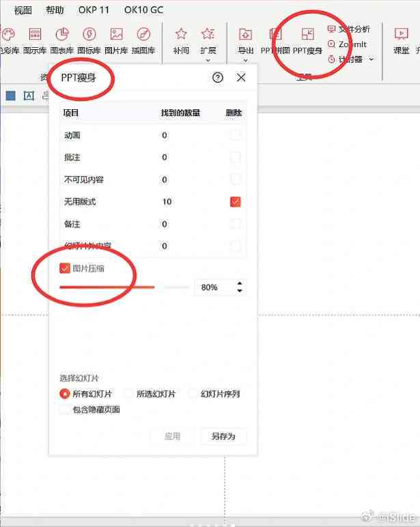The width and height of the screenshot is (420, 527).
Task: Check delete box for 不可见内容 row
Action: [236, 180]
